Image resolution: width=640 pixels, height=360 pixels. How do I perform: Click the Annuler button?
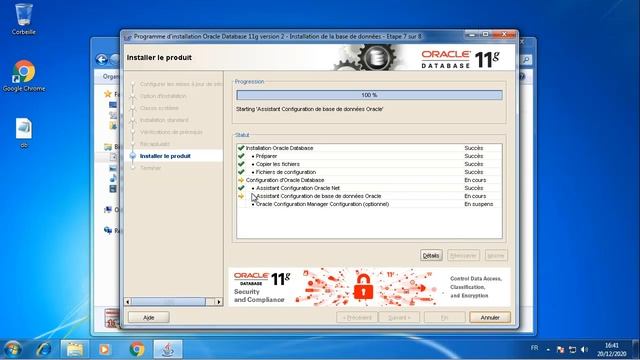pos(490,317)
